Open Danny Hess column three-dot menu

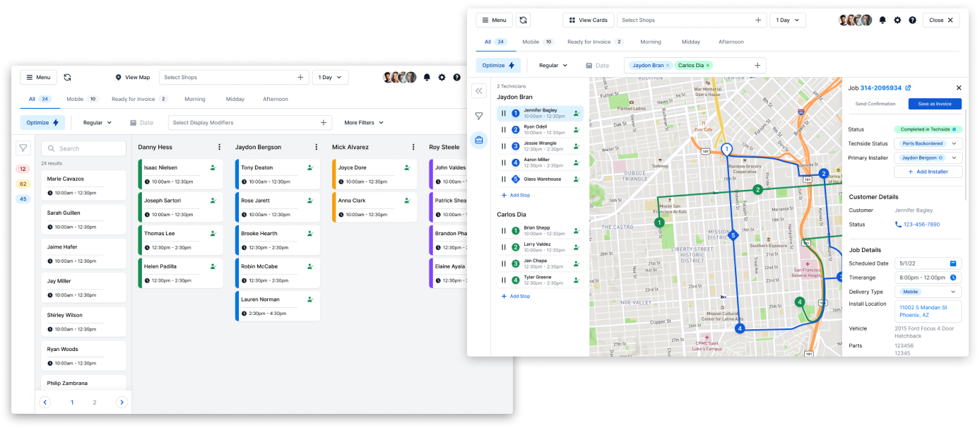tap(219, 148)
